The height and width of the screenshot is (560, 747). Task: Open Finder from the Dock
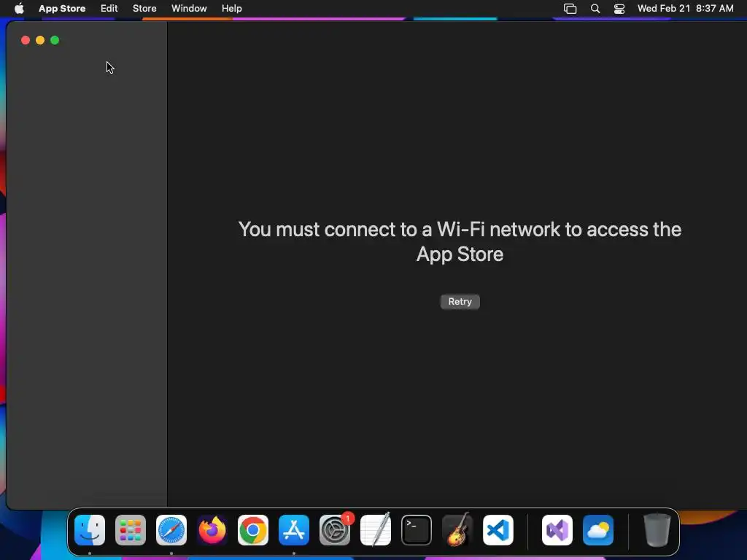[x=90, y=530]
